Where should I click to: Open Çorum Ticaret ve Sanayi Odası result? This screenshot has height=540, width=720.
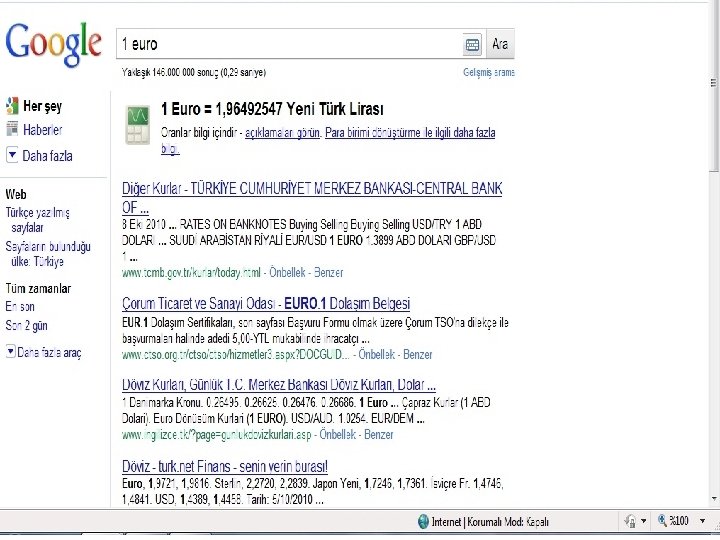click(266, 304)
